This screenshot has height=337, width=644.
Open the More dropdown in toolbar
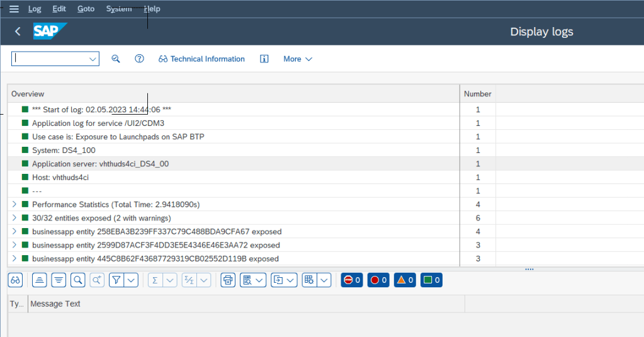pos(297,59)
